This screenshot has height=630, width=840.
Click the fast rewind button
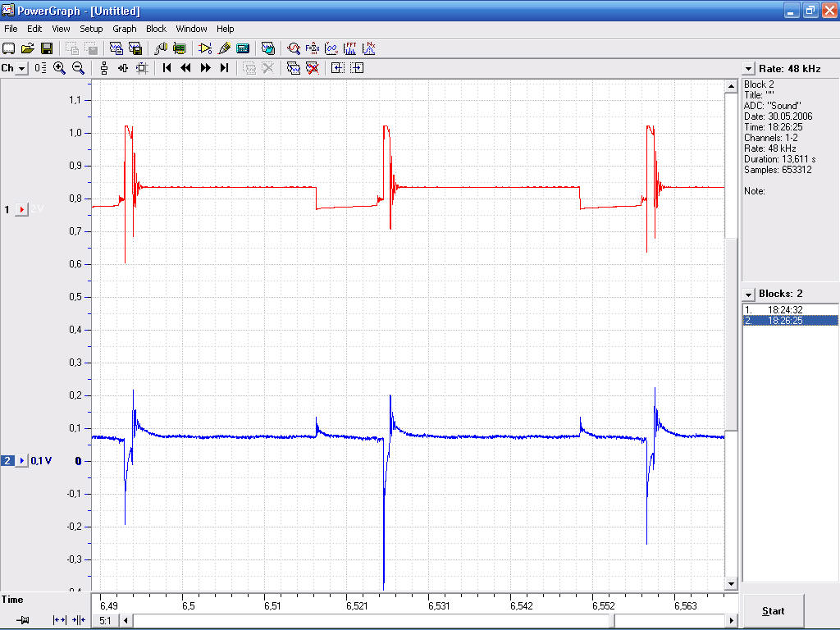click(x=186, y=68)
